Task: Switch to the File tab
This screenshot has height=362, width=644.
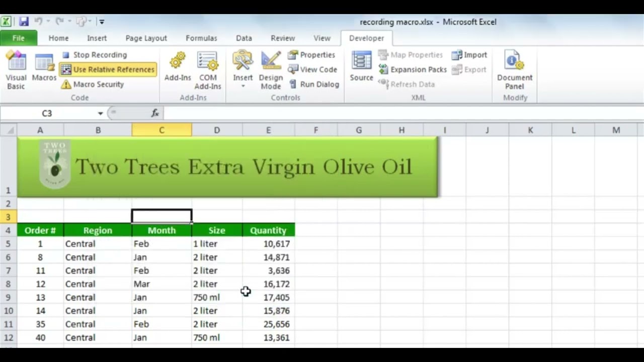Action: (19, 38)
